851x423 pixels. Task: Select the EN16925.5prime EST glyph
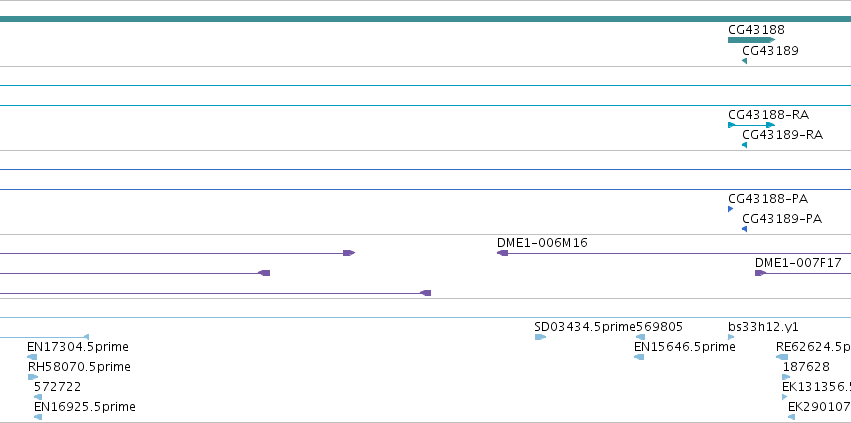pos(38,418)
